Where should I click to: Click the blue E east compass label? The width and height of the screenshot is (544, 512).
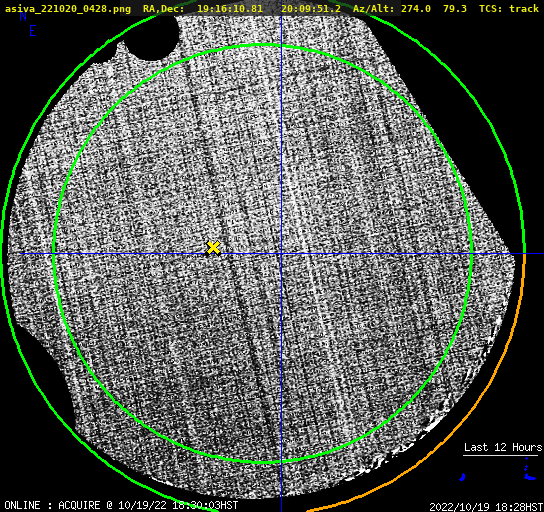point(33,31)
